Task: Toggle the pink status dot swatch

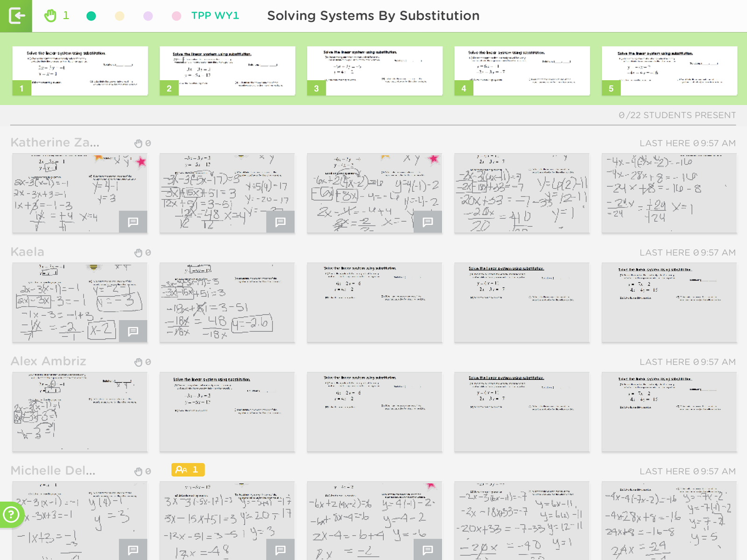Action: click(176, 15)
